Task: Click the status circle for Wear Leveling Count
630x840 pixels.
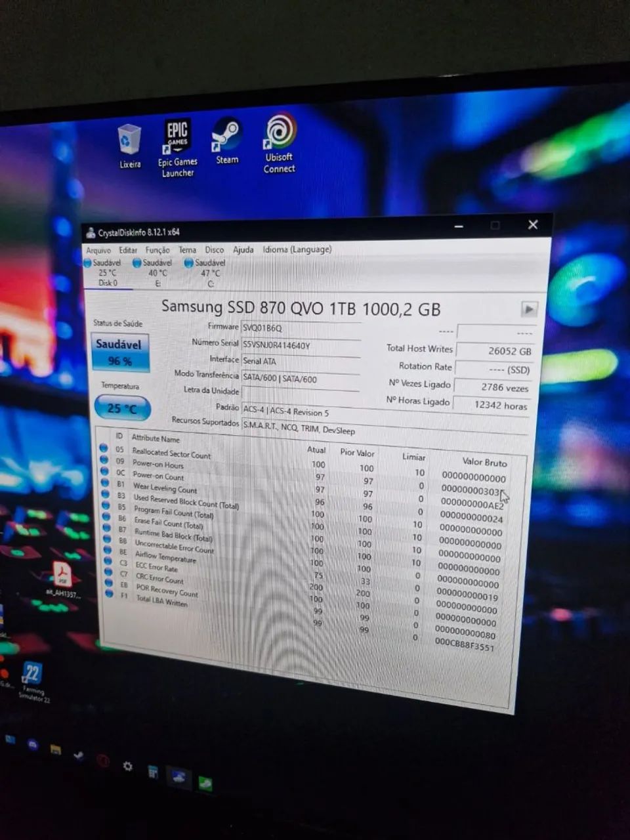Action: [x=104, y=482]
